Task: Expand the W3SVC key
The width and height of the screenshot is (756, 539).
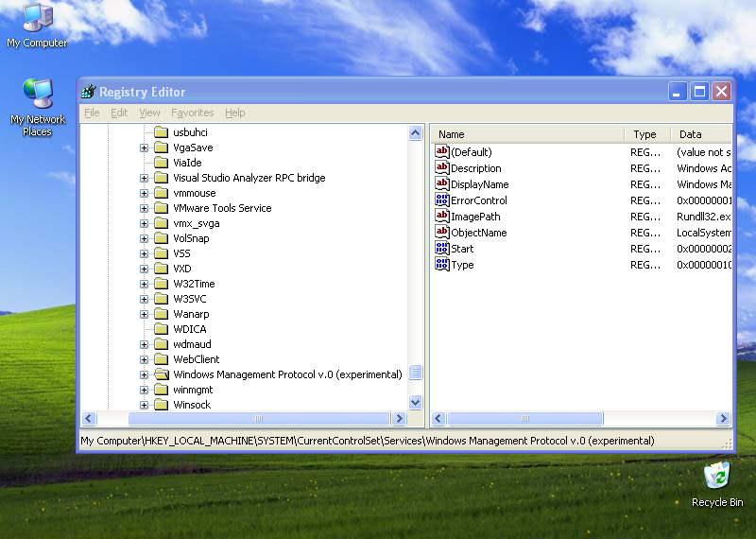Action: click(144, 299)
